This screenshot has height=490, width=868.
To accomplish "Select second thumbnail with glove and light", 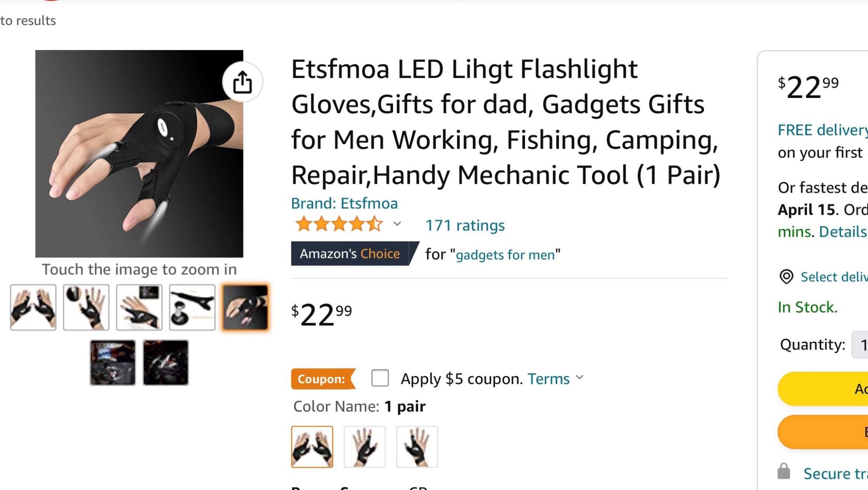I will pos(86,308).
